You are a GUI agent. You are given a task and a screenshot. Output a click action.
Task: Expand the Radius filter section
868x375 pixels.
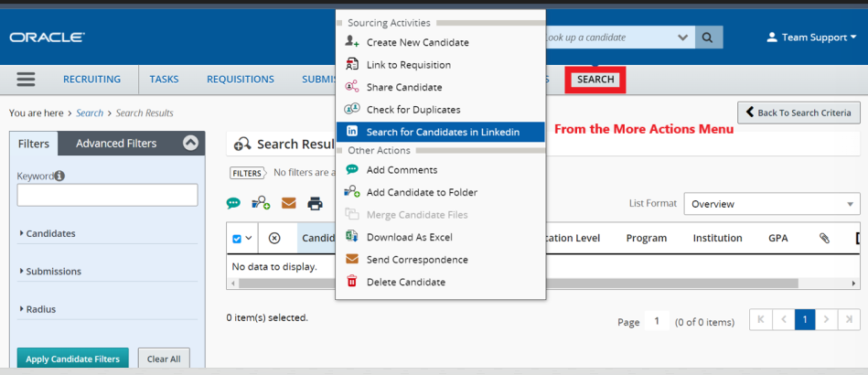[38, 309]
